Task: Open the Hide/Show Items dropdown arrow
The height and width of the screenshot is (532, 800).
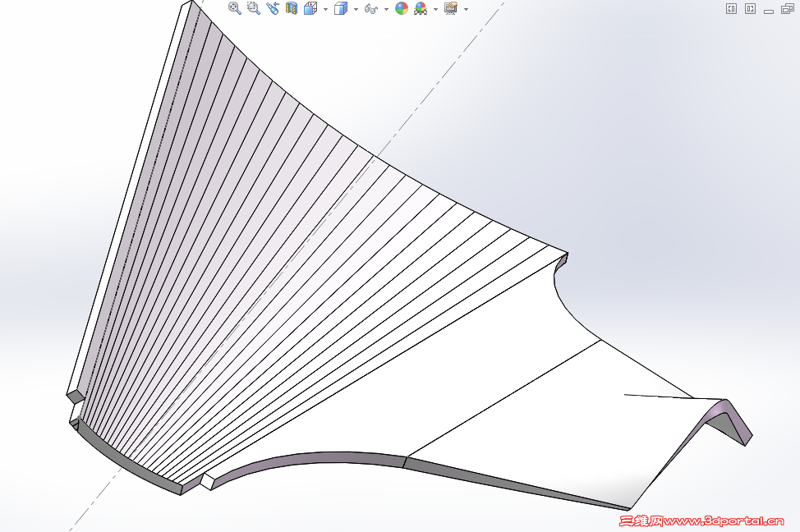Action: [386, 9]
